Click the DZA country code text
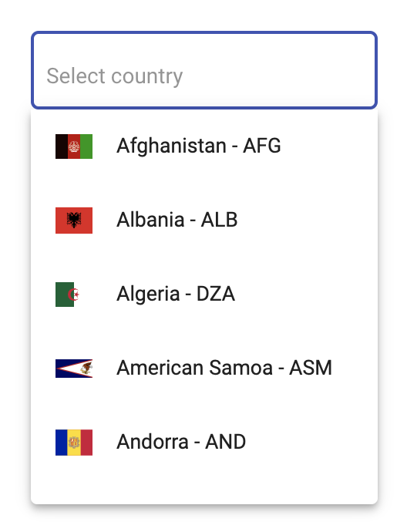 216,294
